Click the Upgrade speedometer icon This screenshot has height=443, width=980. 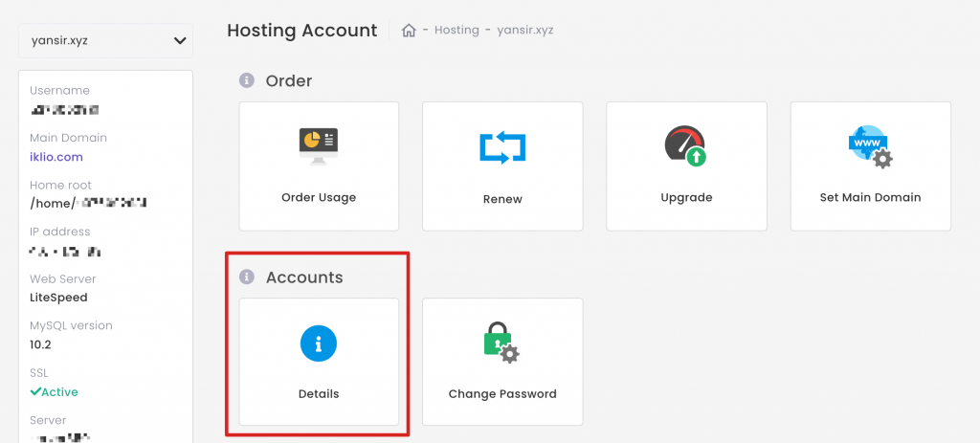(685, 146)
